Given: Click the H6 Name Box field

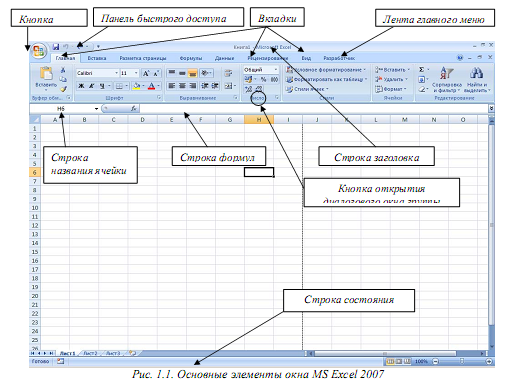Looking at the screenshot, I should pos(61,109).
